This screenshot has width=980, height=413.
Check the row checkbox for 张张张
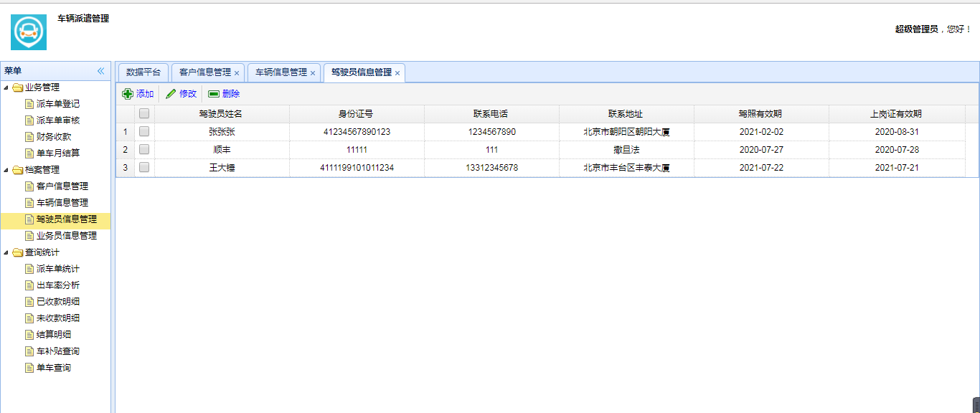click(x=143, y=131)
